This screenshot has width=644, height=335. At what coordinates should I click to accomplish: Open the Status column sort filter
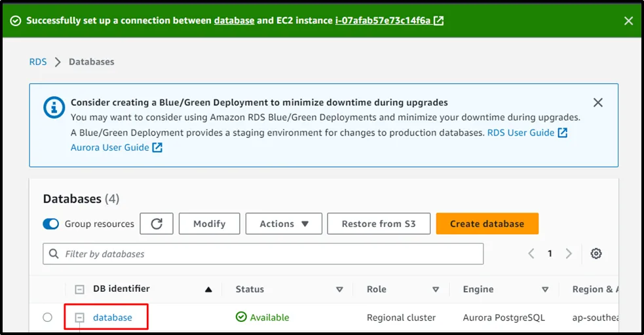tap(339, 289)
